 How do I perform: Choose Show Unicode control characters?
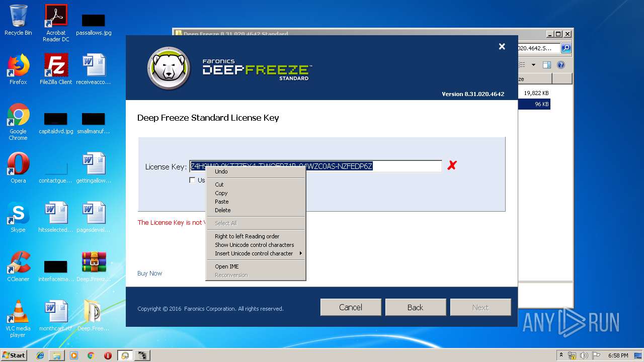tap(256, 245)
